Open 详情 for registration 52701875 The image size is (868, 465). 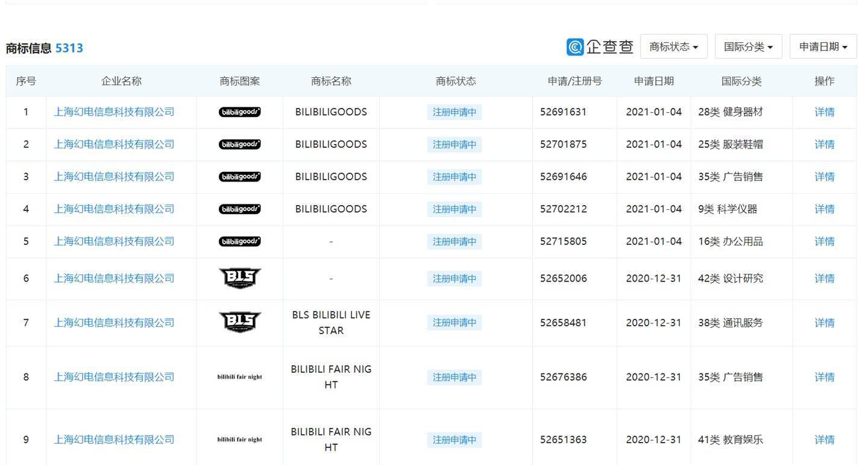[x=825, y=144]
